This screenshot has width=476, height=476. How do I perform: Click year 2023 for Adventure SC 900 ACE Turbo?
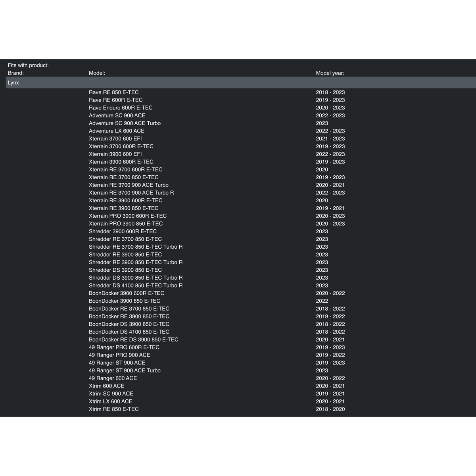click(x=322, y=123)
